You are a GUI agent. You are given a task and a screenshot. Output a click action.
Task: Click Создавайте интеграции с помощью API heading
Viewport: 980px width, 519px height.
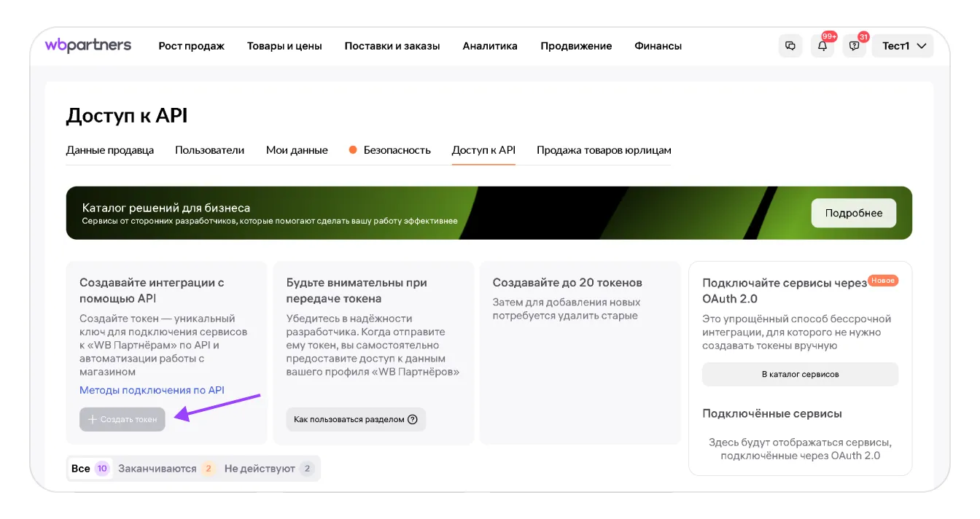point(152,290)
